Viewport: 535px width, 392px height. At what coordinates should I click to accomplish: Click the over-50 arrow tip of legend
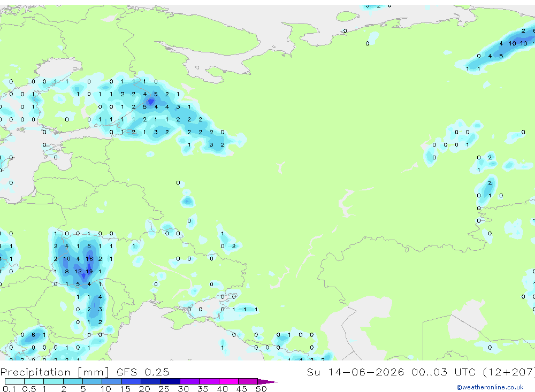click(267, 381)
